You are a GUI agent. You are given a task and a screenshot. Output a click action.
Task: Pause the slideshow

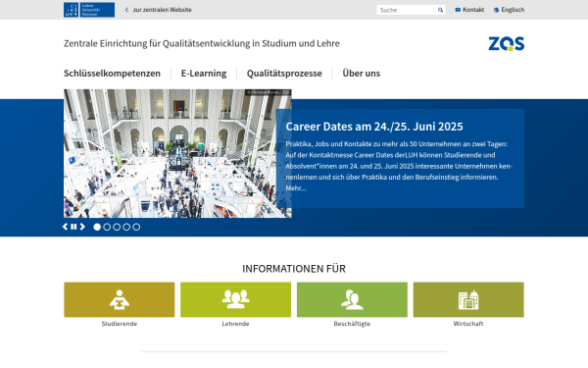point(73,227)
